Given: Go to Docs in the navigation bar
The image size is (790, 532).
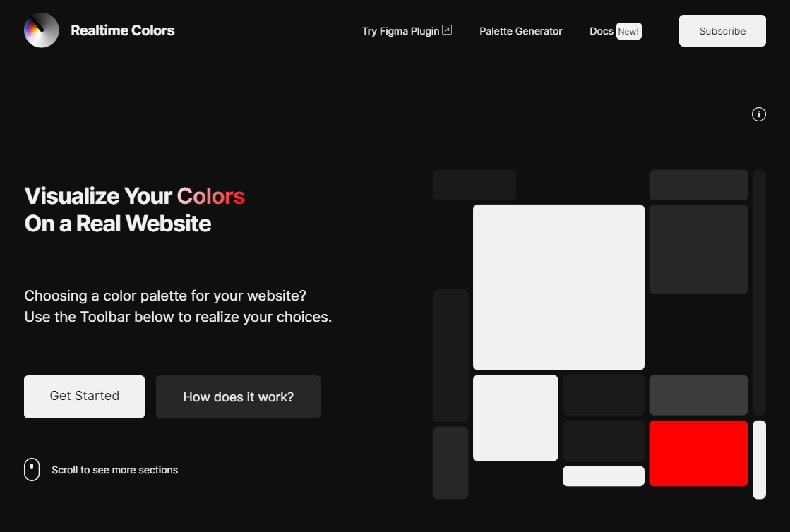Looking at the screenshot, I should [x=601, y=31].
